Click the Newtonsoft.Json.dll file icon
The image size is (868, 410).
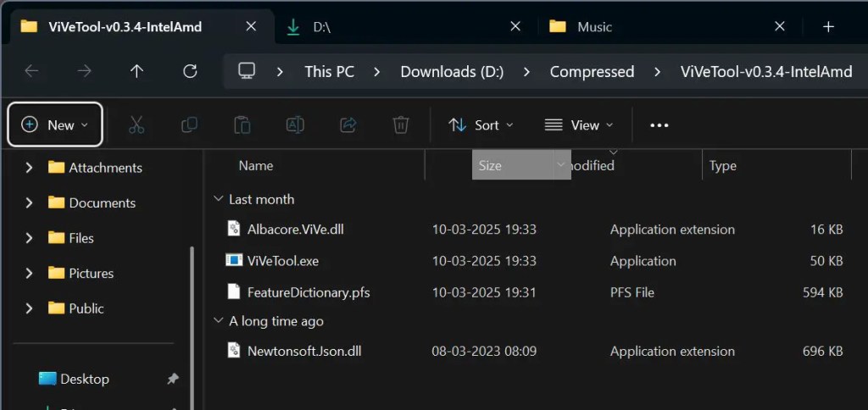tap(234, 351)
